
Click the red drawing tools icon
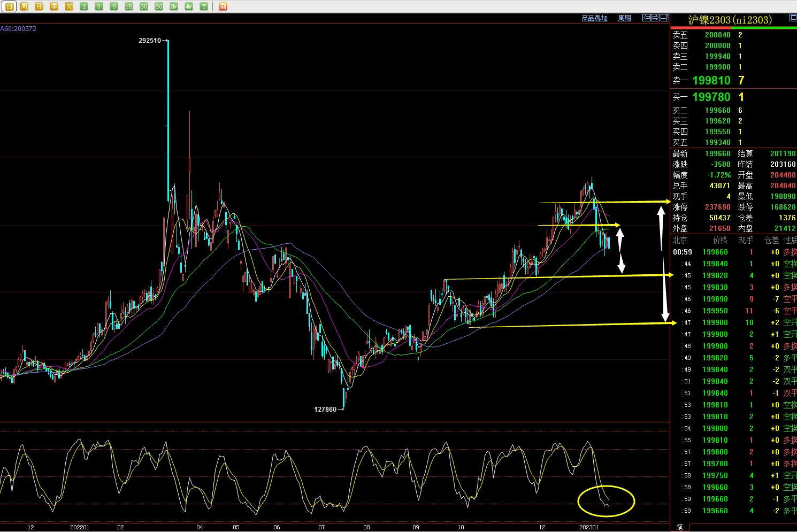point(223,6)
